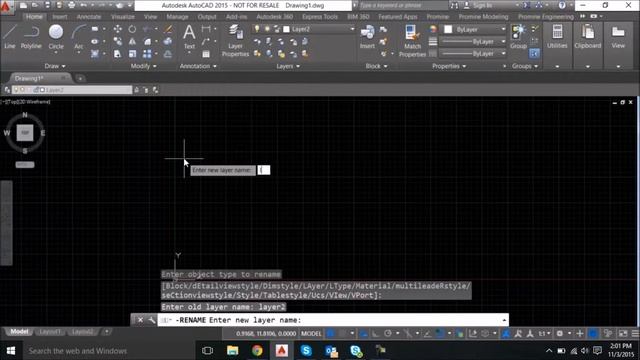Click the Group icon

click(518, 37)
